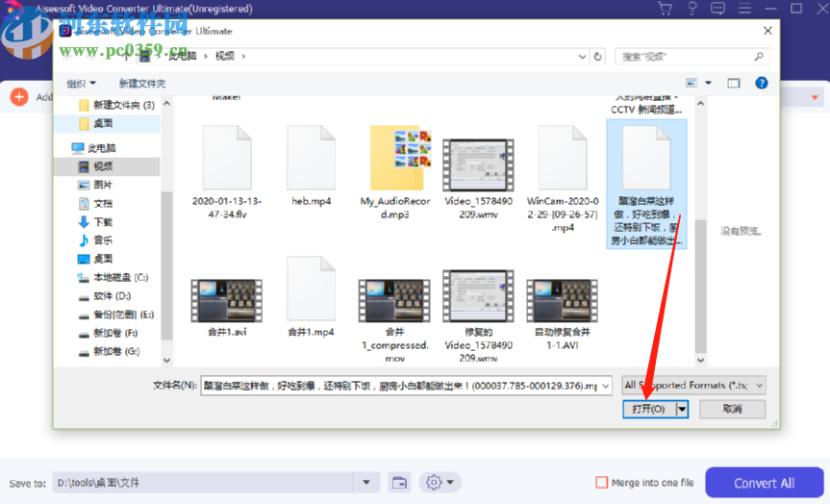
Task: Close the open file dialog
Action: [x=767, y=31]
